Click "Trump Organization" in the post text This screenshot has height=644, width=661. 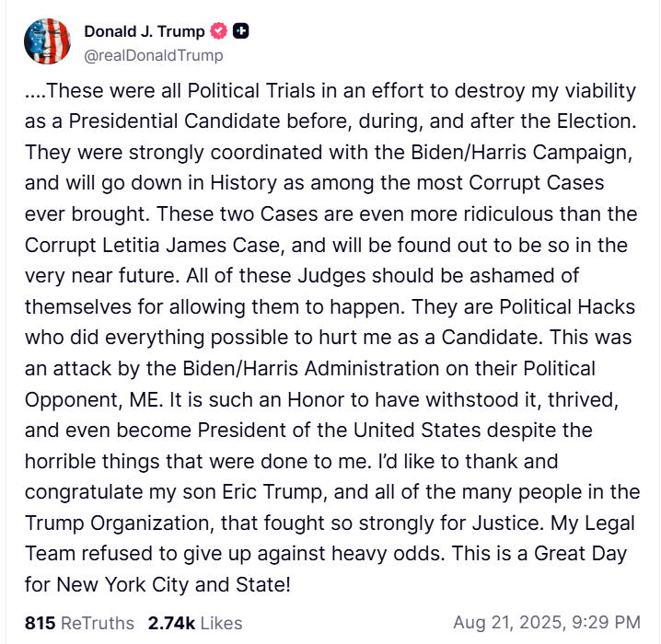119,523
